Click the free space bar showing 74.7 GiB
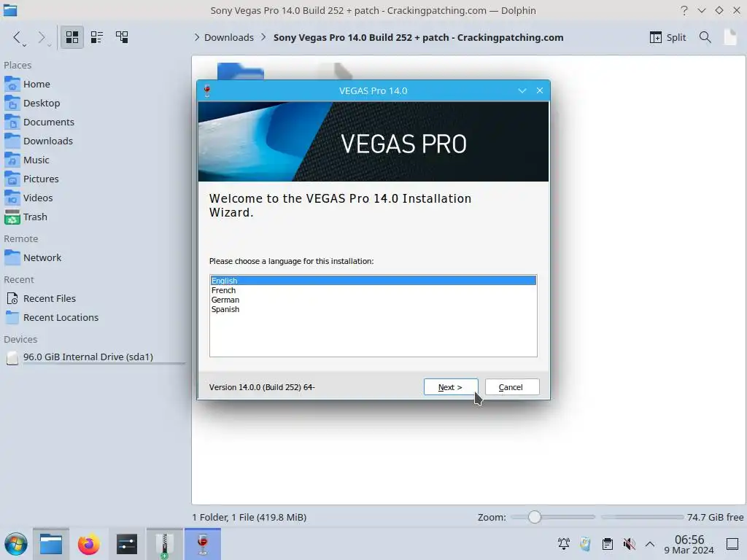Viewport: 747px width, 560px height. pos(642,517)
